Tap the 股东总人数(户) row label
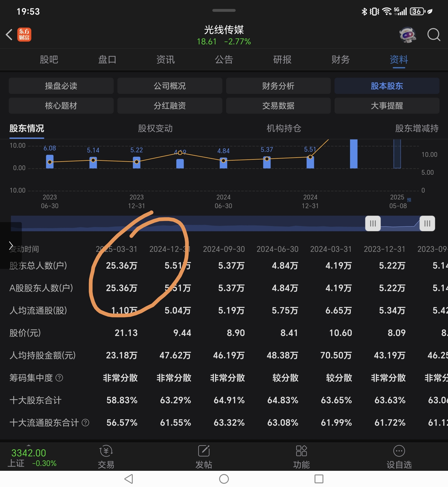The height and width of the screenshot is (487, 448). pyautogui.click(x=38, y=266)
